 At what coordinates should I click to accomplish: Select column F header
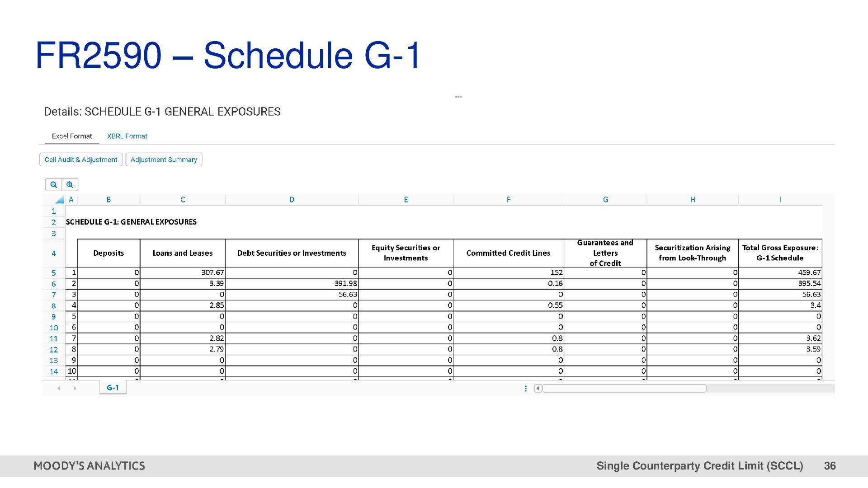(x=508, y=200)
